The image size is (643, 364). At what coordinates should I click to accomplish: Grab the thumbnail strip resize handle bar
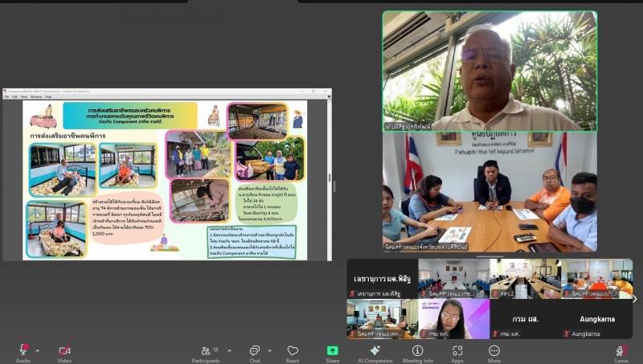tap(489, 256)
